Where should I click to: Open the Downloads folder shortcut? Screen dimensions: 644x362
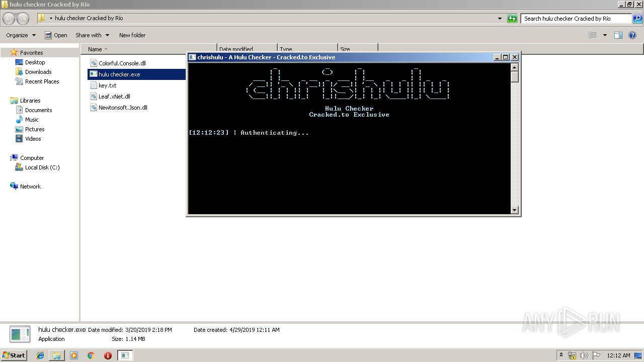click(38, 72)
